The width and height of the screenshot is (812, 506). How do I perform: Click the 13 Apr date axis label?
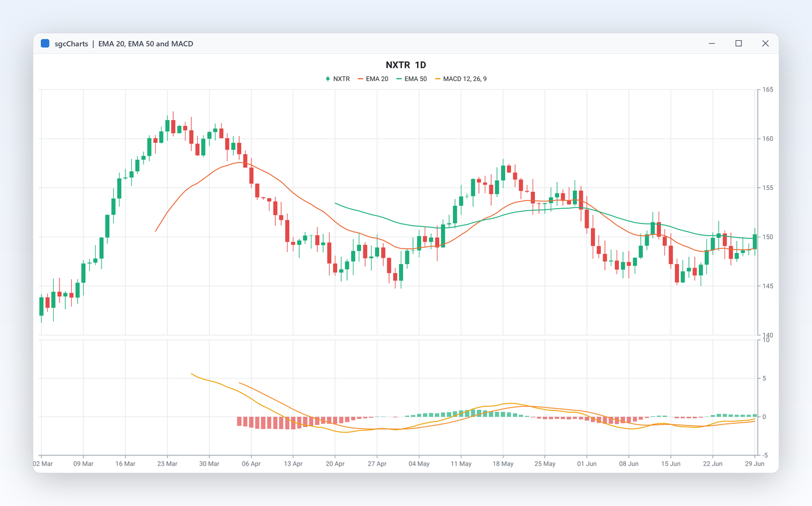pyautogui.click(x=293, y=464)
